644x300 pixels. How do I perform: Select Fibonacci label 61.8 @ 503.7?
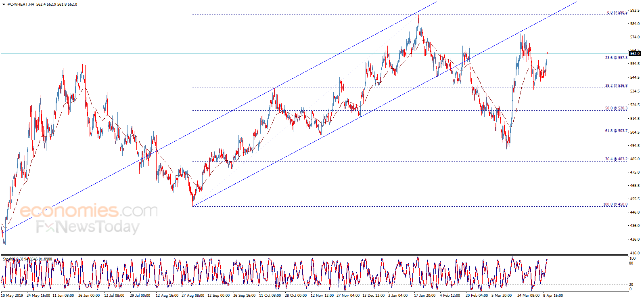tap(616, 131)
